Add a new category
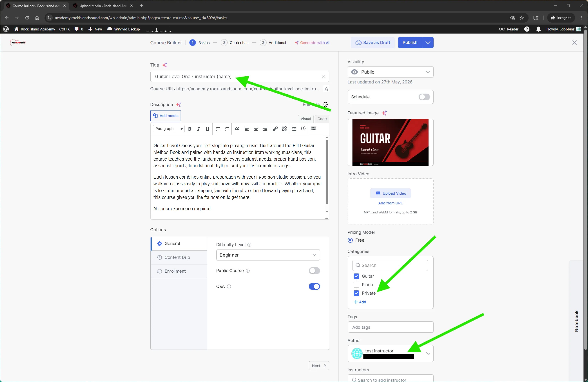 (x=360, y=302)
